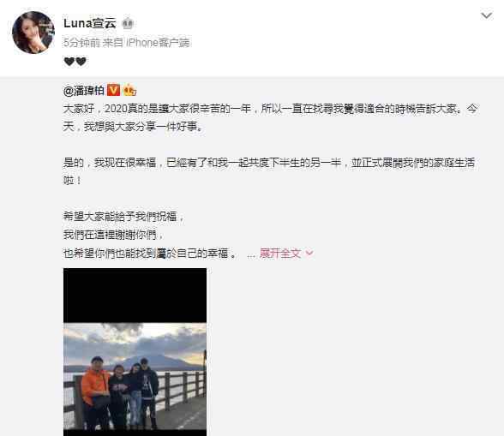Click the black top area of the thumbnail

135,296
